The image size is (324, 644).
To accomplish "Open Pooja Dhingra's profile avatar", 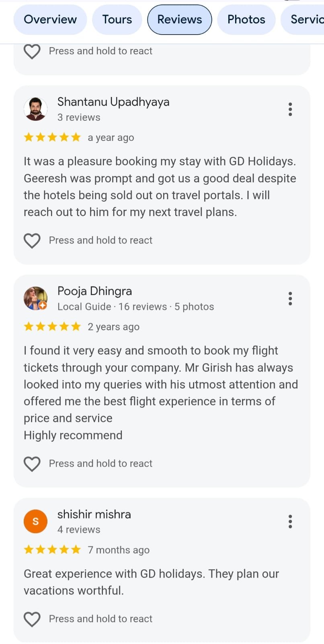I will 35,298.
